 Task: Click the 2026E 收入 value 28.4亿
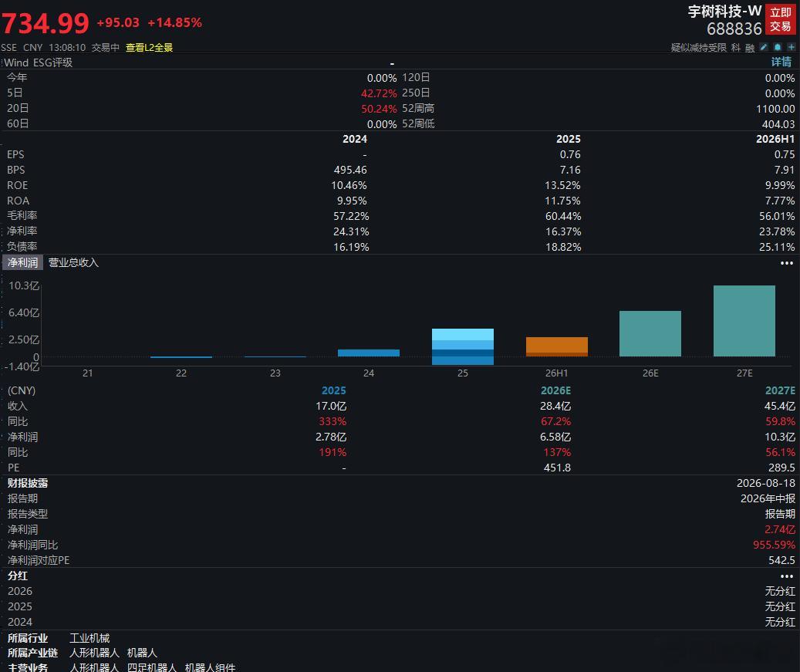(x=555, y=406)
